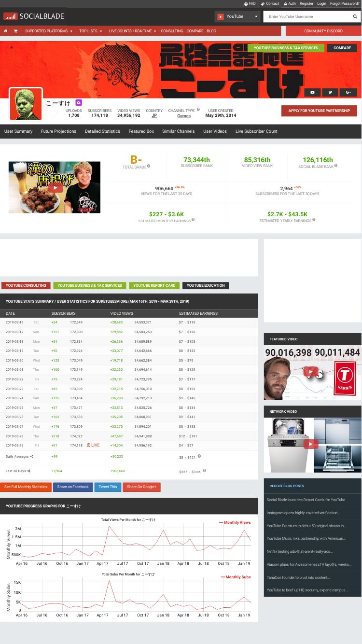Click red YouTube Consulting button
This screenshot has height=644, width=362.
click(26, 285)
